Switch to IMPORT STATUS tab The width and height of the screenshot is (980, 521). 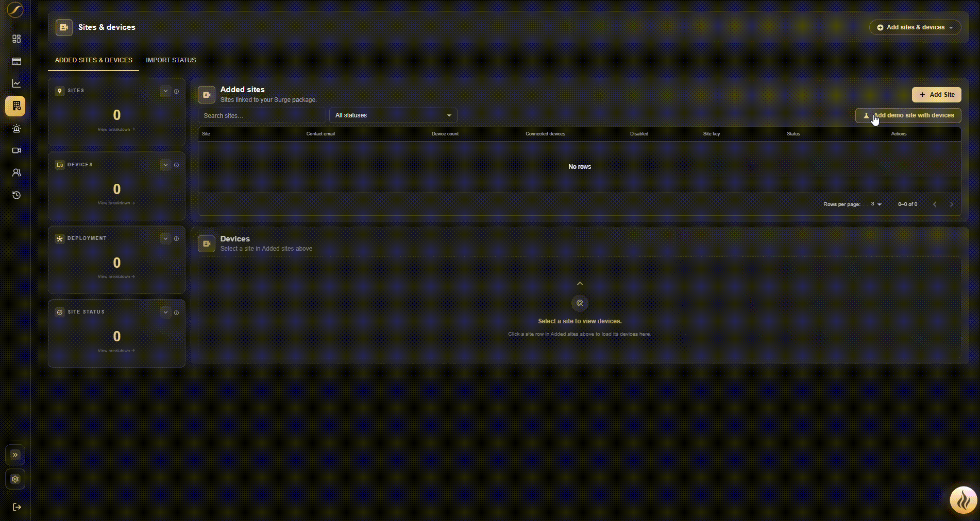171,60
